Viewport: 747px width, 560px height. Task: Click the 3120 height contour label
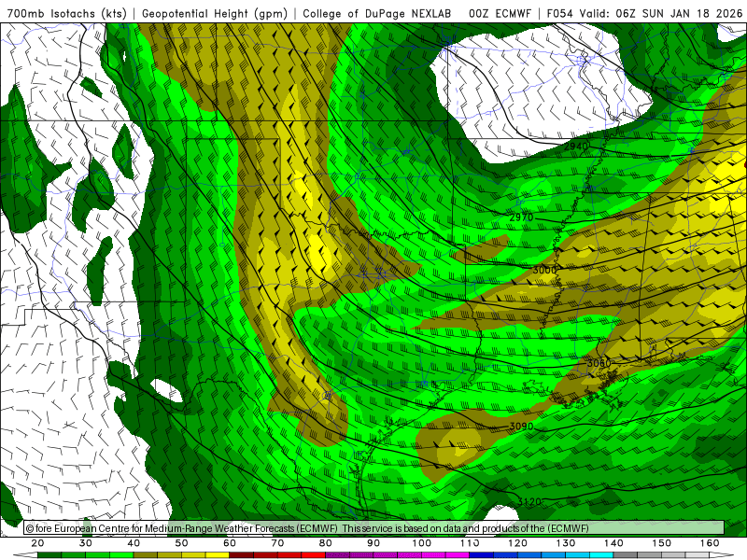[x=529, y=501]
